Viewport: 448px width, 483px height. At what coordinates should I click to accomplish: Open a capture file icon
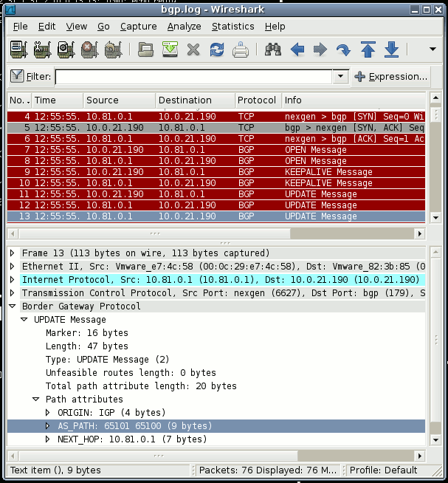tap(146, 49)
